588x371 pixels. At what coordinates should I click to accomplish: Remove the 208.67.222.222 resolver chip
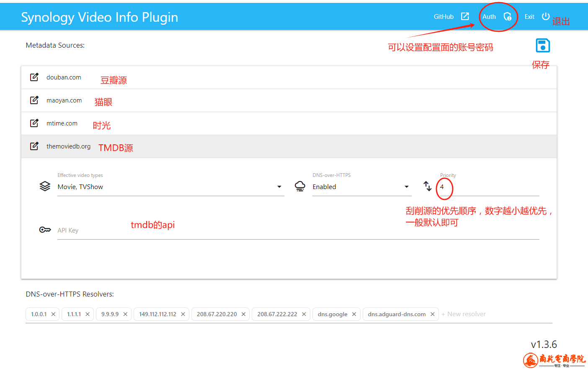[x=304, y=314]
